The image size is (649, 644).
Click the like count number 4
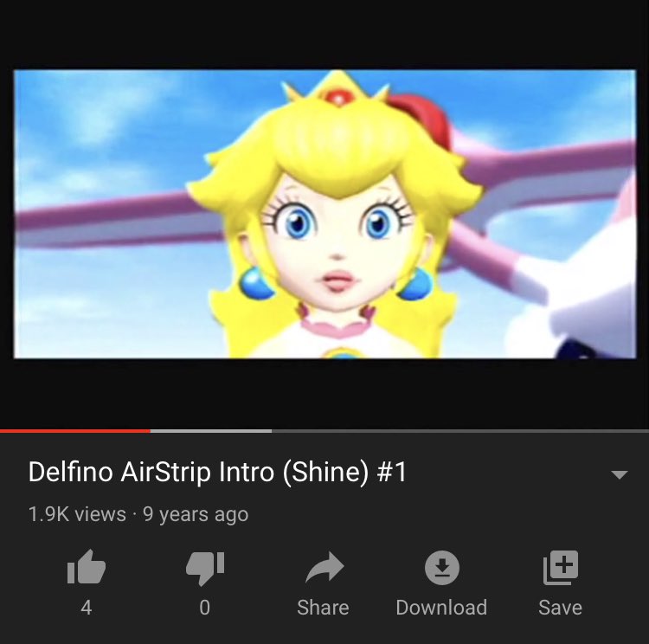[x=86, y=608]
